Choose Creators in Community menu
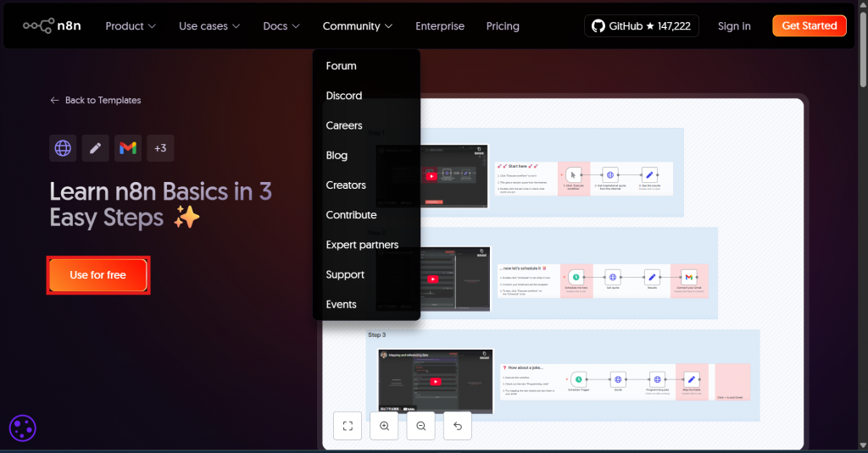 [346, 185]
